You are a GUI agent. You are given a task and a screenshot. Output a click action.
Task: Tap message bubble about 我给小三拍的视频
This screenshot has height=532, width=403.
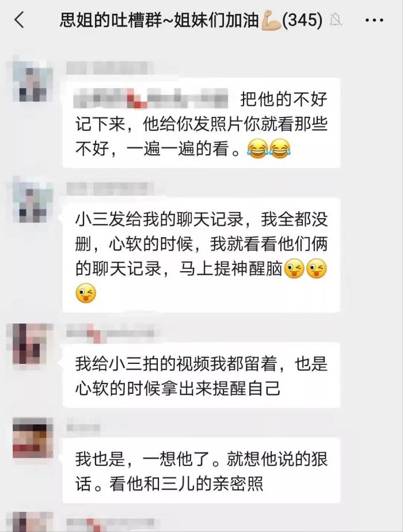[201, 375]
